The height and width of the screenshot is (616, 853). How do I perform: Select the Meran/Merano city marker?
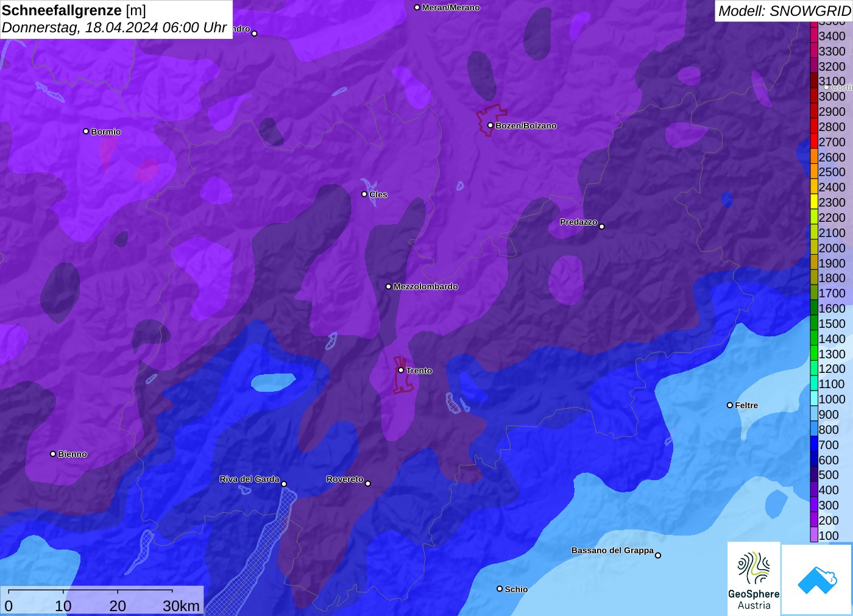click(417, 7)
